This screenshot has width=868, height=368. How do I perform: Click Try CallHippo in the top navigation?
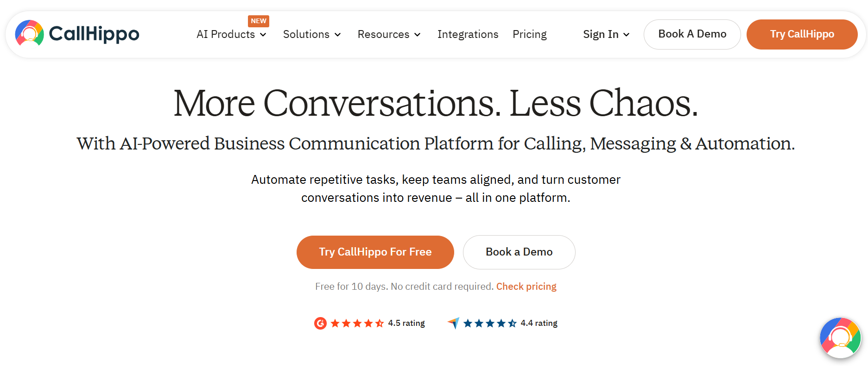[802, 34]
